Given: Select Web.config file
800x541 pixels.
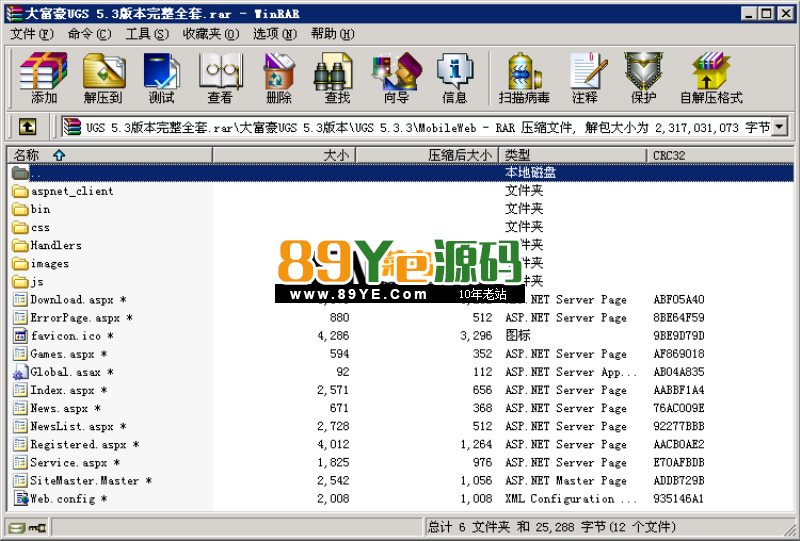Looking at the screenshot, I should [60, 499].
